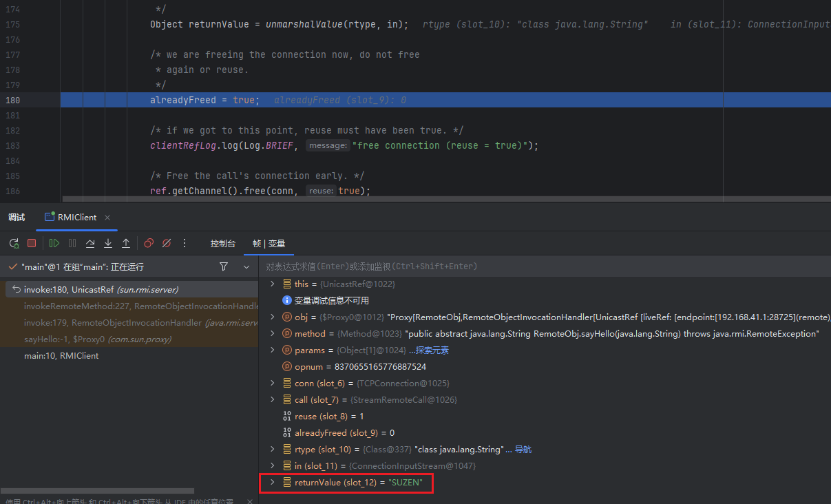The width and height of the screenshot is (831, 504).
Task: Resume program execution
Action: tap(54, 243)
